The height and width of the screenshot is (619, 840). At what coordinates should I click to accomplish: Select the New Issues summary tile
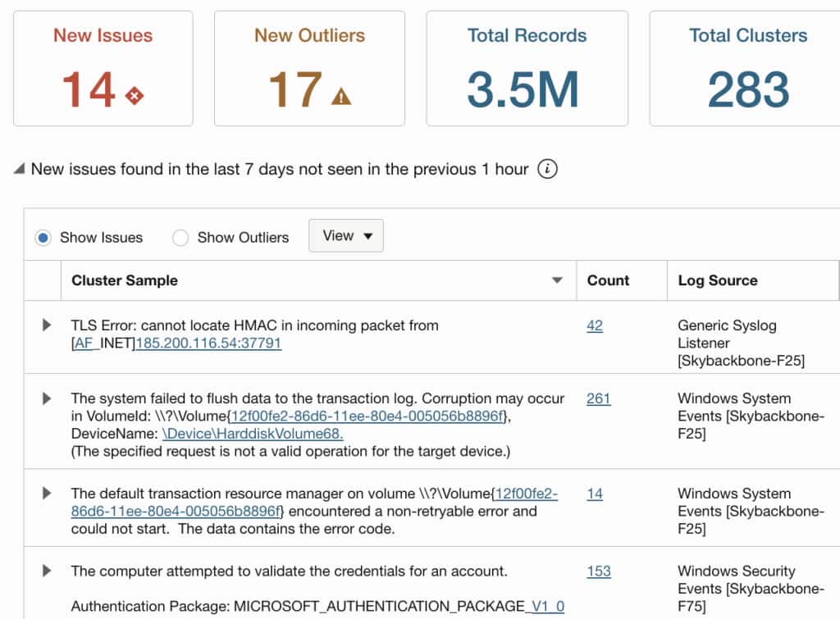(x=103, y=67)
